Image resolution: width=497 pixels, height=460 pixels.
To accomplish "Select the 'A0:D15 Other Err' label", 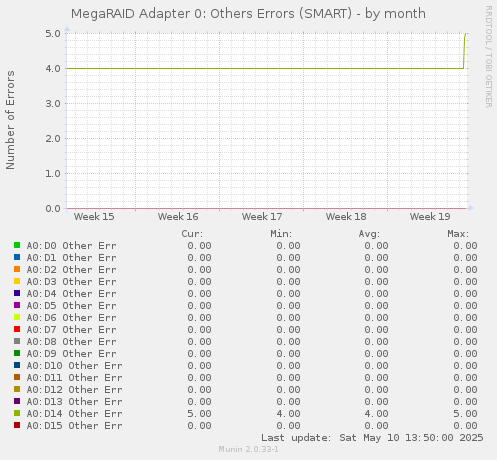I will click(74, 426).
